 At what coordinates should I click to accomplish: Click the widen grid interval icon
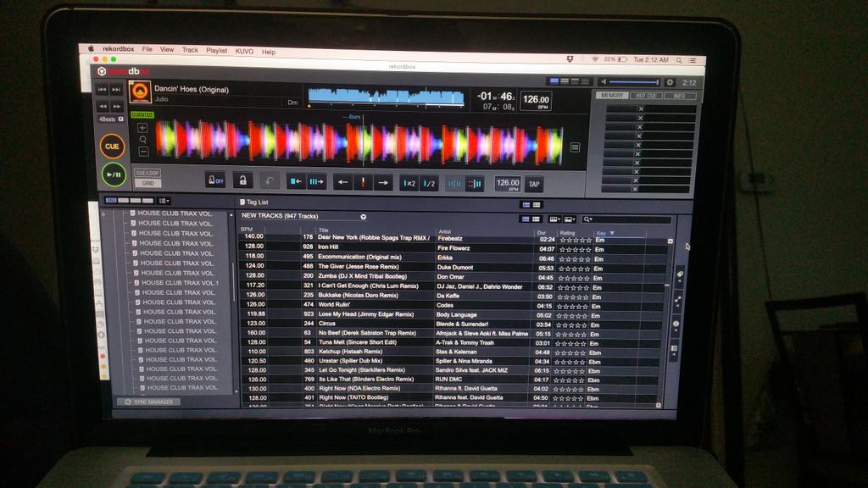point(454,184)
